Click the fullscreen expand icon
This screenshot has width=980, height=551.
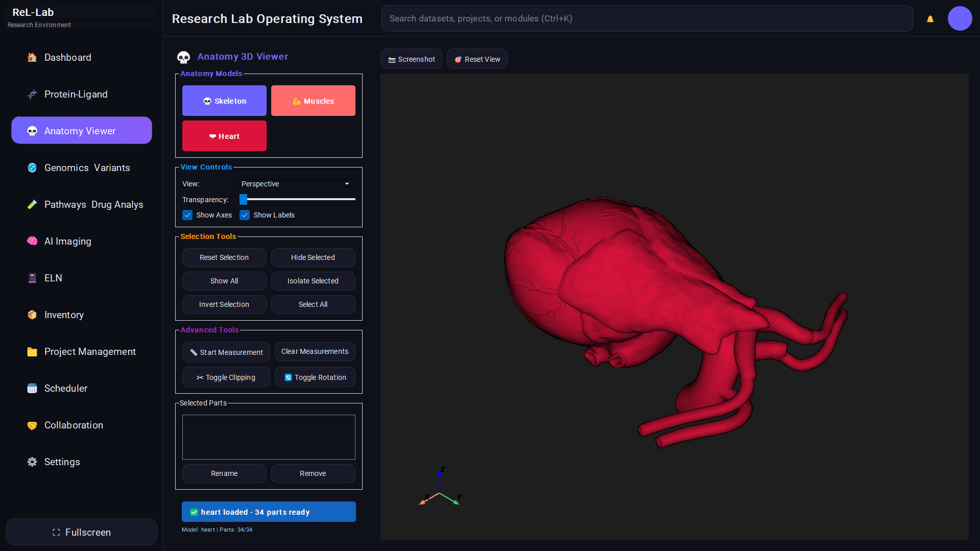[x=56, y=533]
